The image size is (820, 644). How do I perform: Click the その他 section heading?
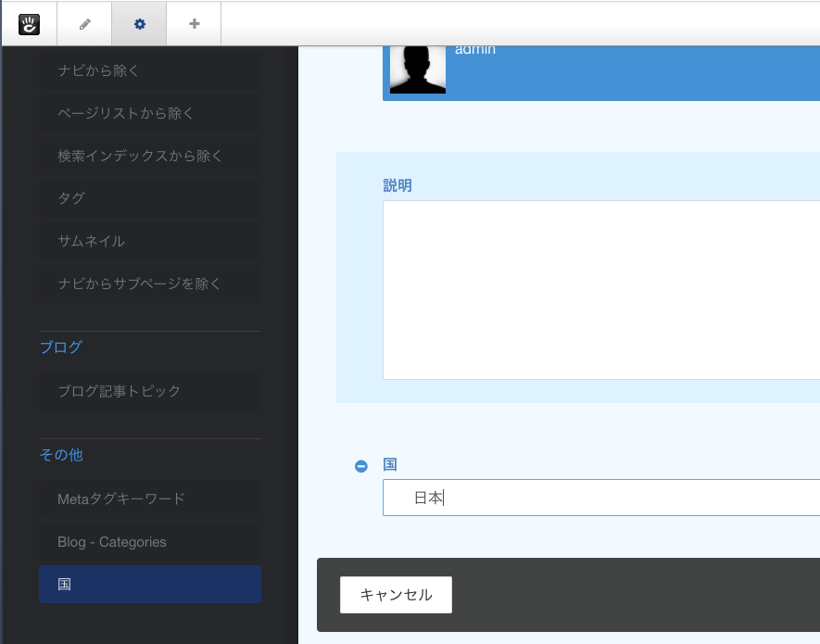[x=61, y=455]
